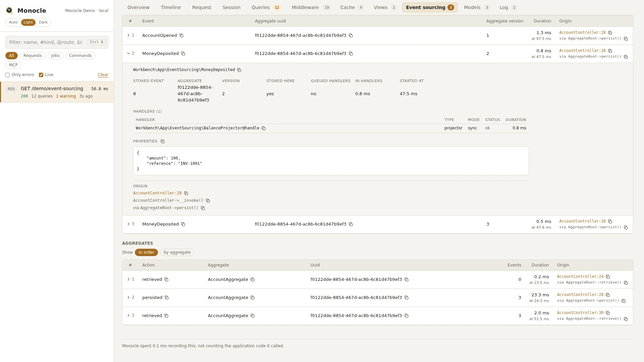The height and width of the screenshot is (362, 644).
Task: Copy uuid in aggregates row 1
Action: [407, 280]
